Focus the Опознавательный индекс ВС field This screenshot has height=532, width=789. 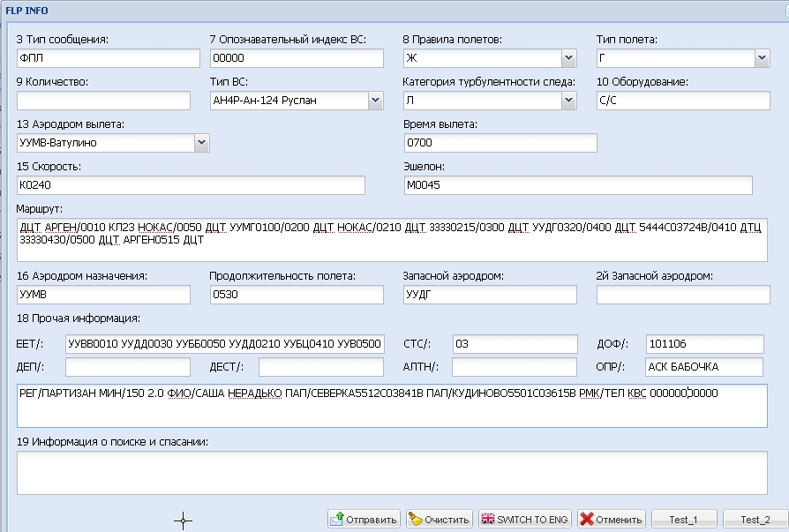point(297,59)
